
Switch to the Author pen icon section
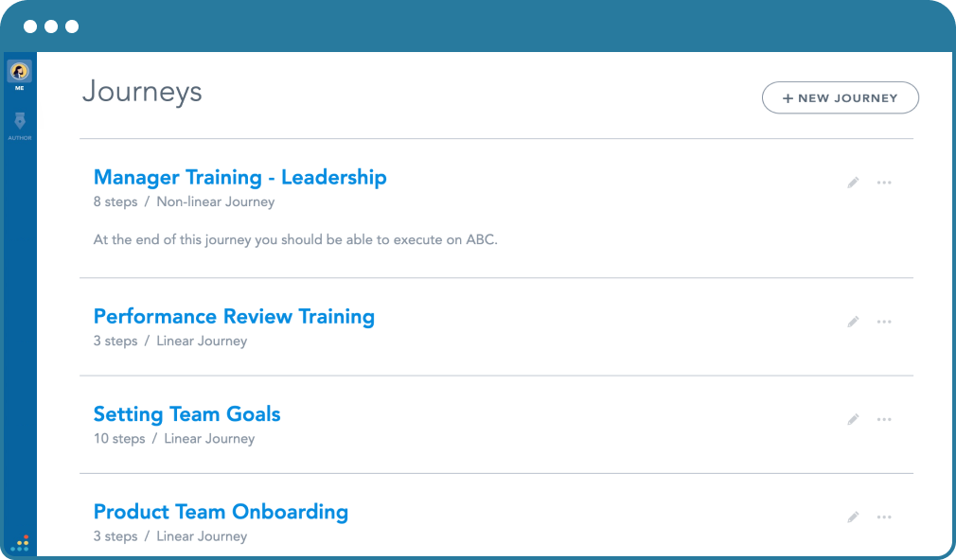pos(20,121)
